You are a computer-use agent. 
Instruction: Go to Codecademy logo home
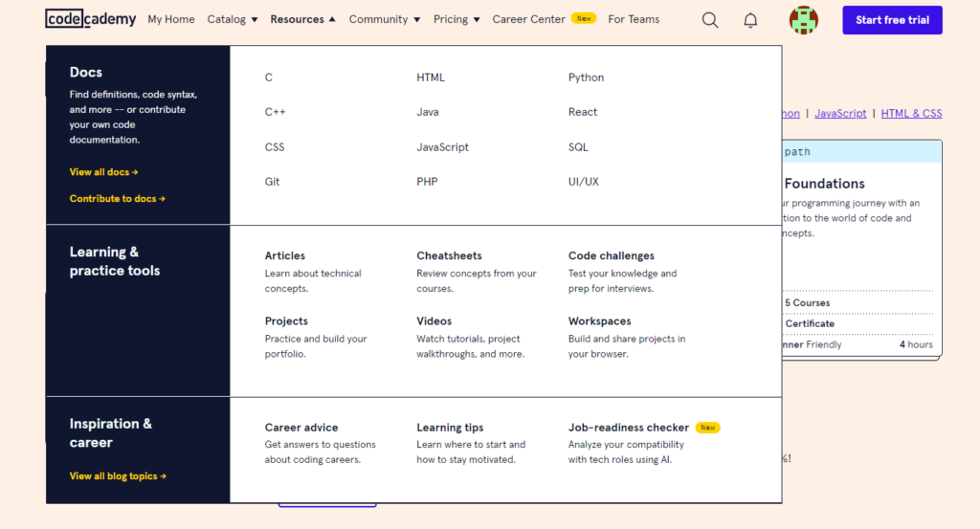pos(91,19)
